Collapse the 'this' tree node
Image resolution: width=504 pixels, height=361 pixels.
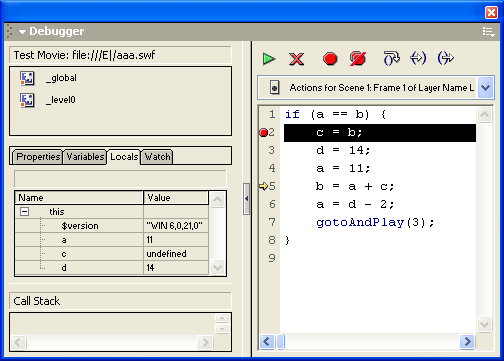[24, 211]
